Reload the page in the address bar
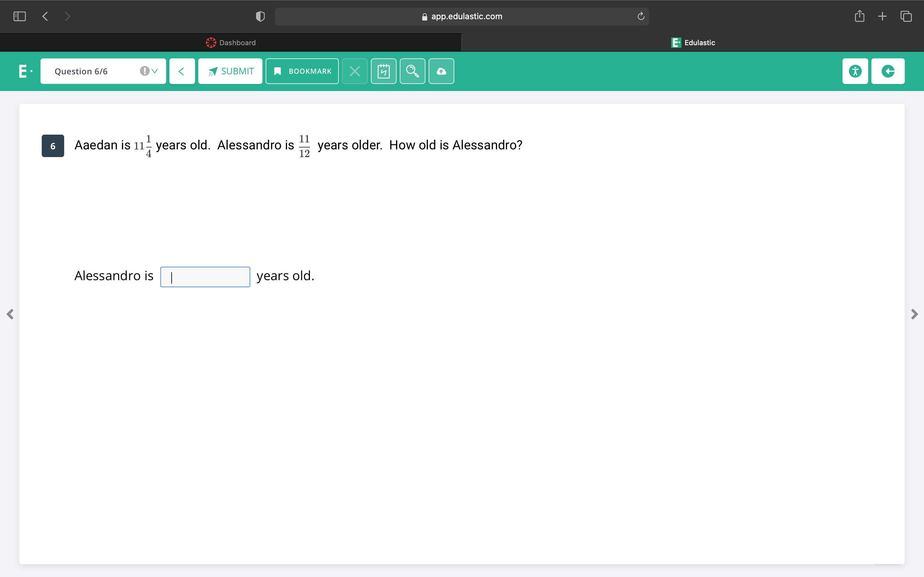Viewport: 924px width, 577px height. pos(641,16)
